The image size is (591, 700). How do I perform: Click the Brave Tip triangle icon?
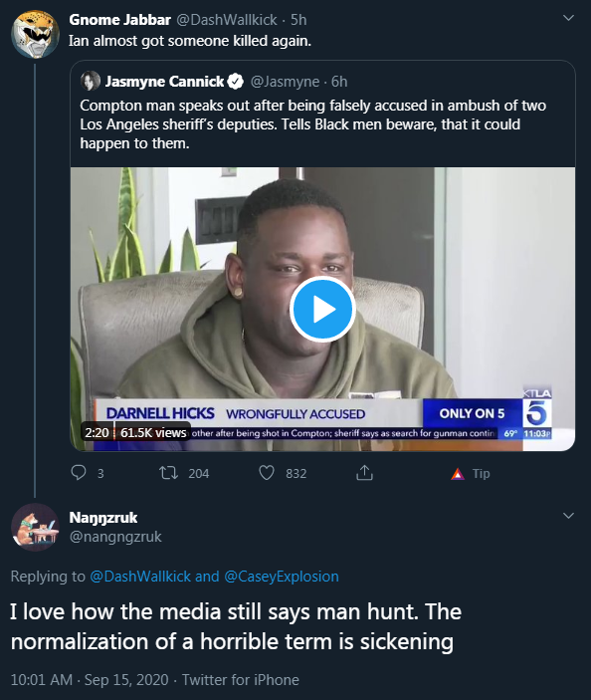(458, 474)
